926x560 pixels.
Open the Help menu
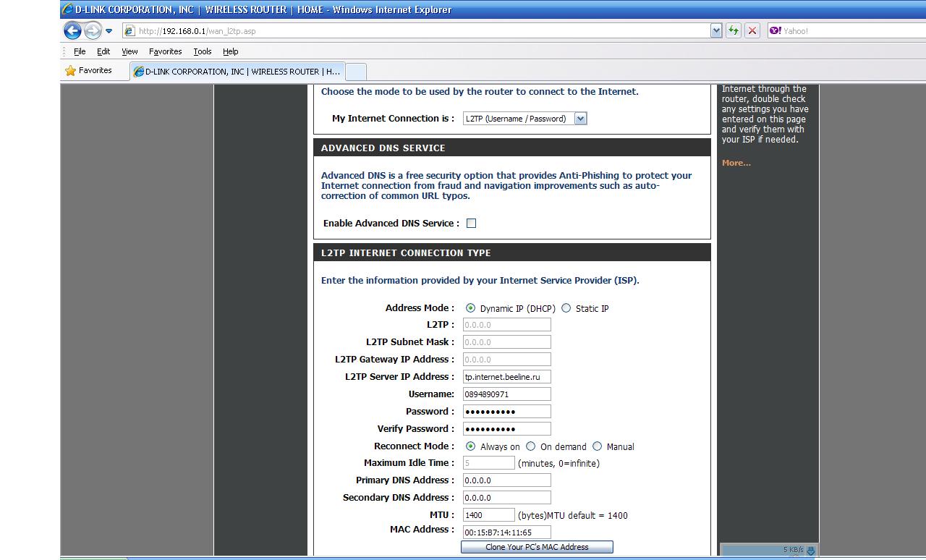click(x=230, y=51)
